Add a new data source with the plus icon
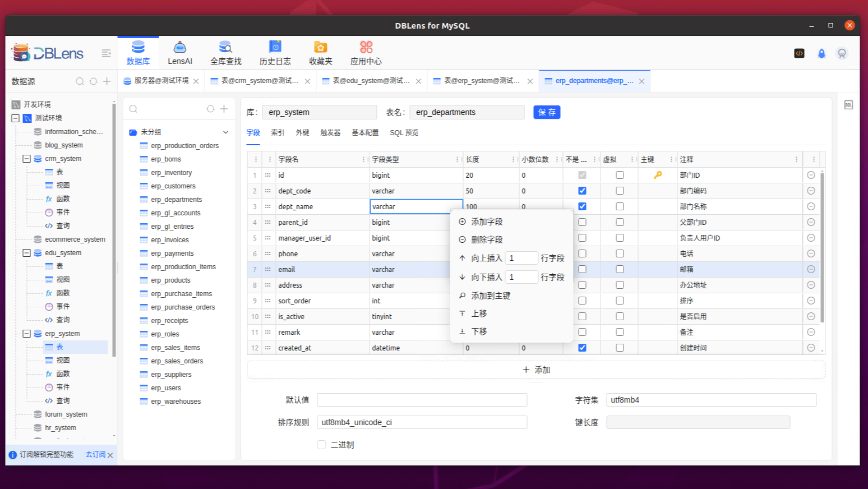The height and width of the screenshot is (489, 868). point(106,81)
